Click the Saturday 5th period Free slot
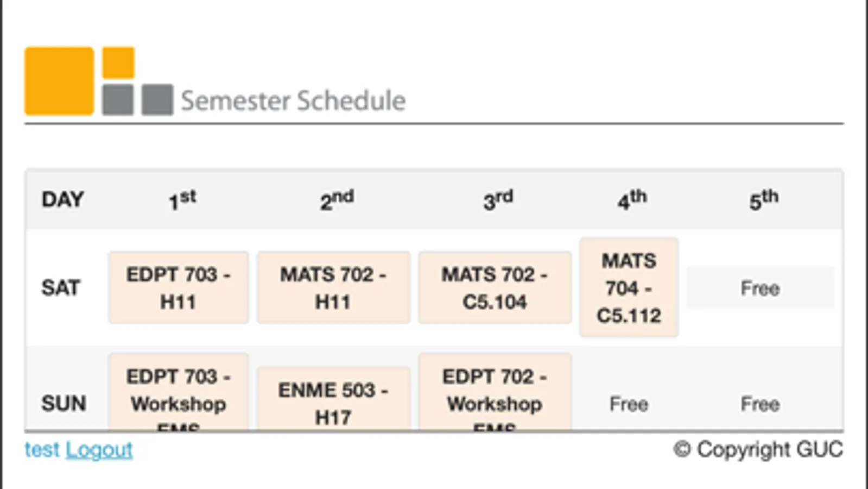868x489 pixels. 760,288
